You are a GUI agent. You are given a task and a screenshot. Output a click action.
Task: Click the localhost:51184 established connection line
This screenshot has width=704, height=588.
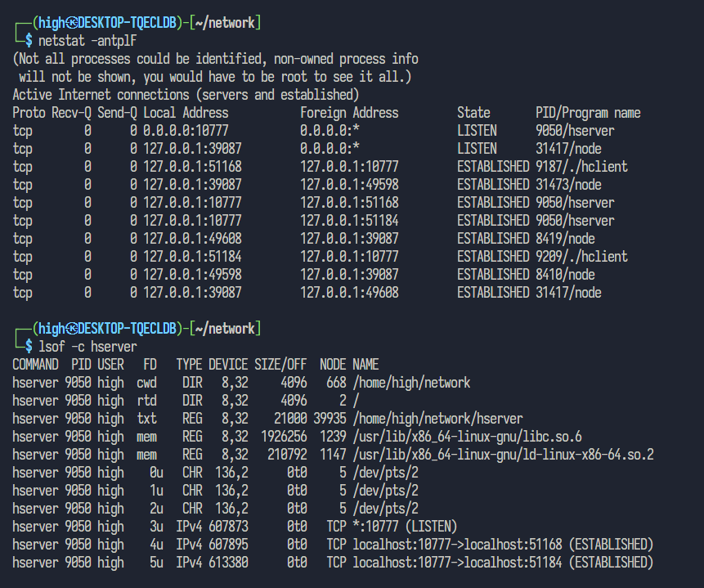pos(503,563)
